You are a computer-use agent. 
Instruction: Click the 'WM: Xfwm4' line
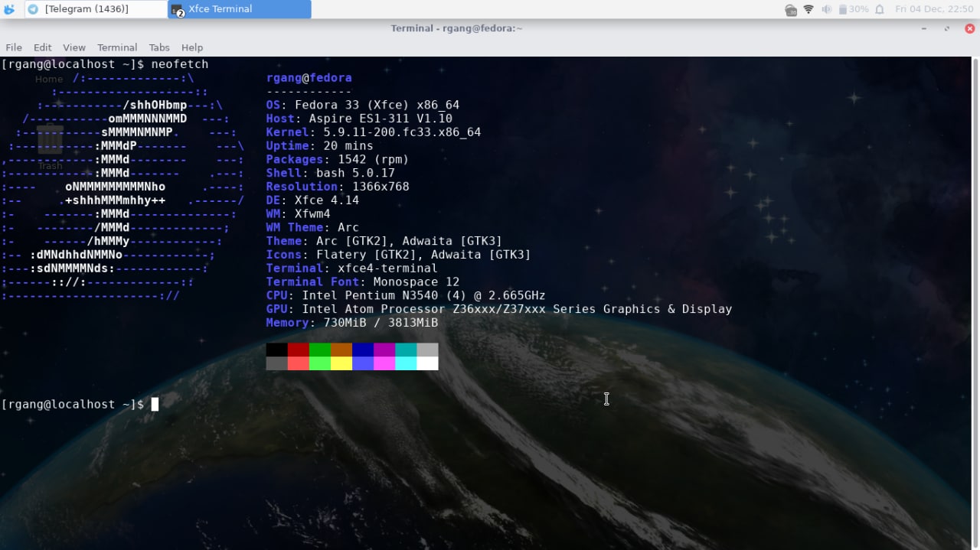point(299,214)
